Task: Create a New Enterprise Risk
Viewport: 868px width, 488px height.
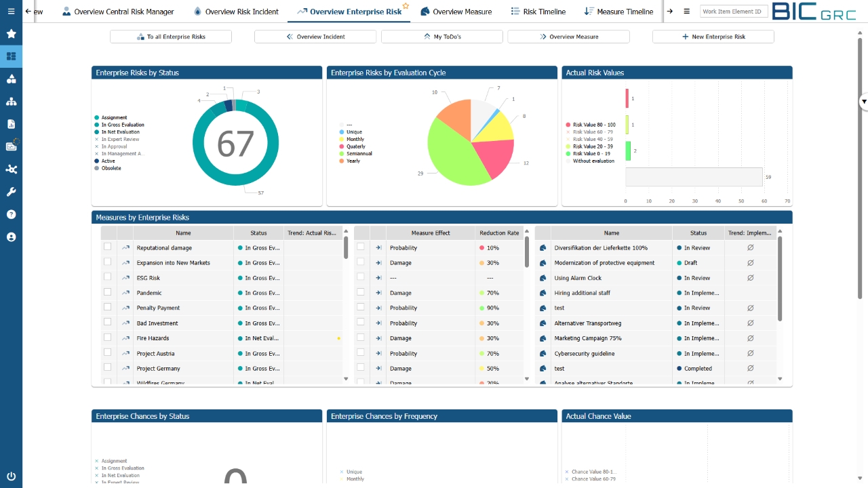Action: coord(713,37)
